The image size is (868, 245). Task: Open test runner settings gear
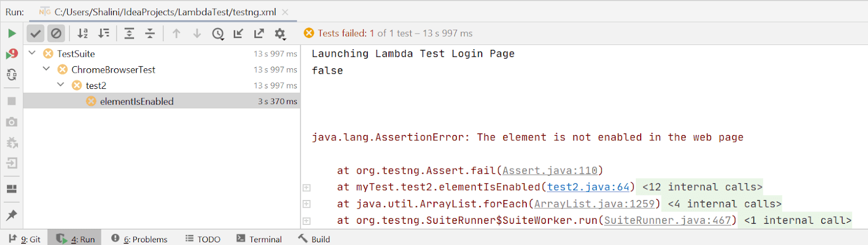(280, 34)
